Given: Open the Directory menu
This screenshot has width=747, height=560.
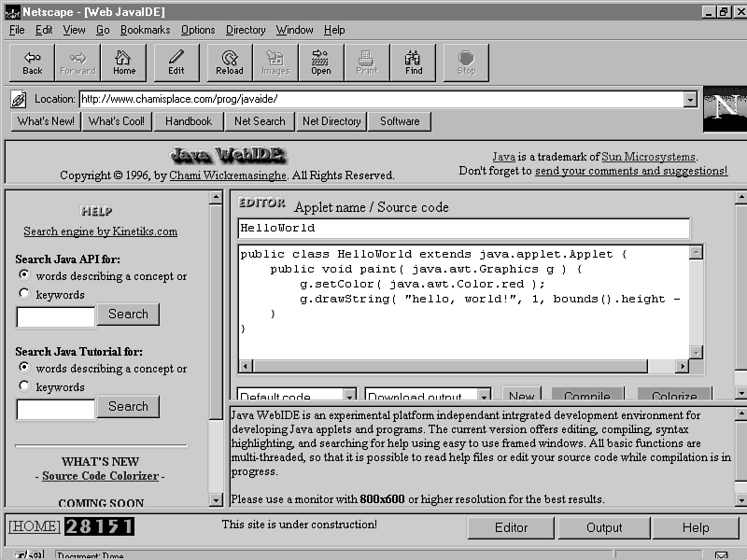Looking at the screenshot, I should point(246,30).
